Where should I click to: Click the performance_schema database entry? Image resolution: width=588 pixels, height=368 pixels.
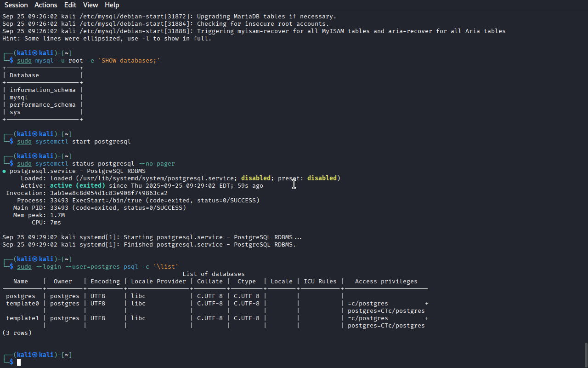point(42,105)
